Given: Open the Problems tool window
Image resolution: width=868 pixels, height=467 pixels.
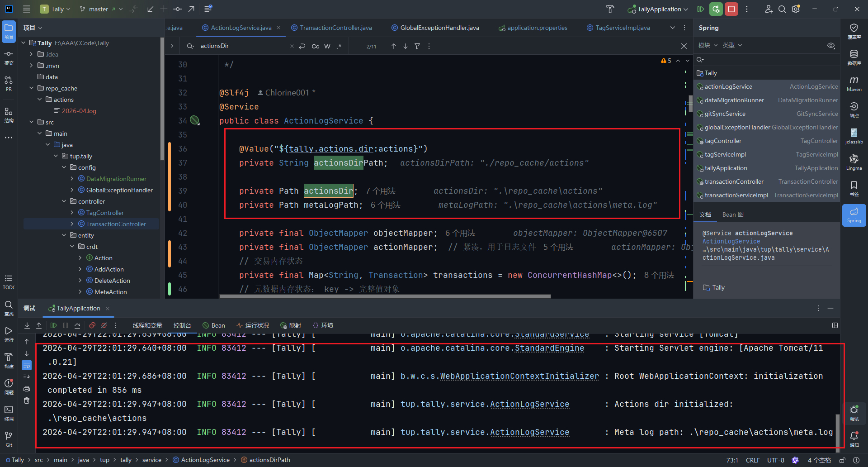Looking at the screenshot, I should pyautogui.click(x=9, y=386).
